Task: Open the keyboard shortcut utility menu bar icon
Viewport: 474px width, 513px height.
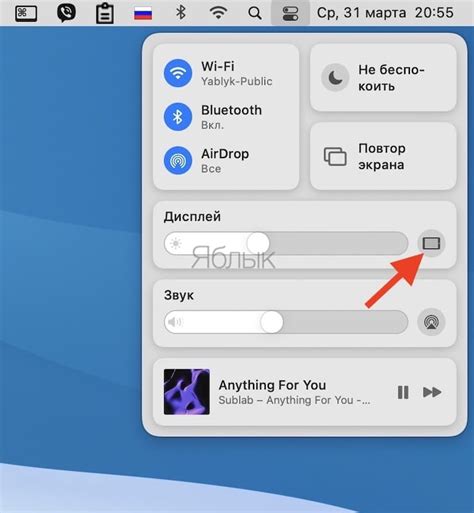Action: pos(26,14)
